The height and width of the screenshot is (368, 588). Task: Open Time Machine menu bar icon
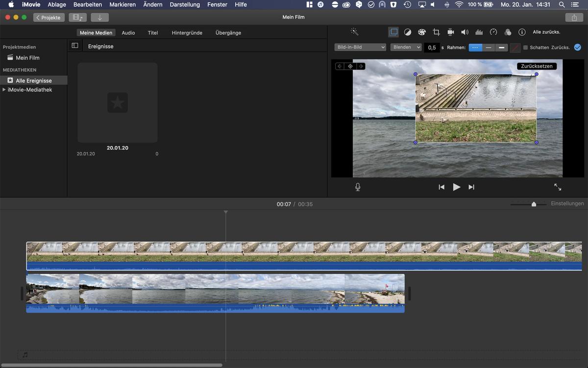407,4
